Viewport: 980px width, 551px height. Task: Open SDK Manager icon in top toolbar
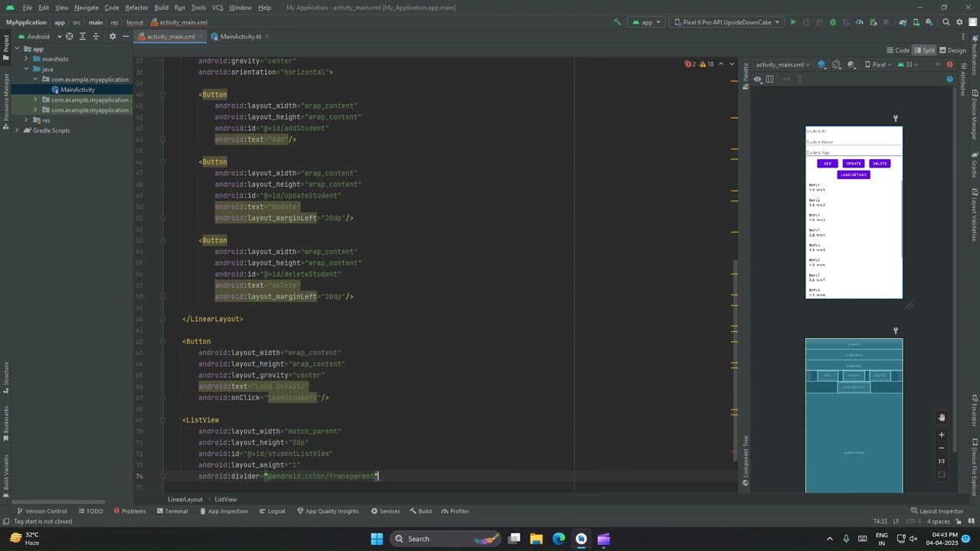[929, 22]
